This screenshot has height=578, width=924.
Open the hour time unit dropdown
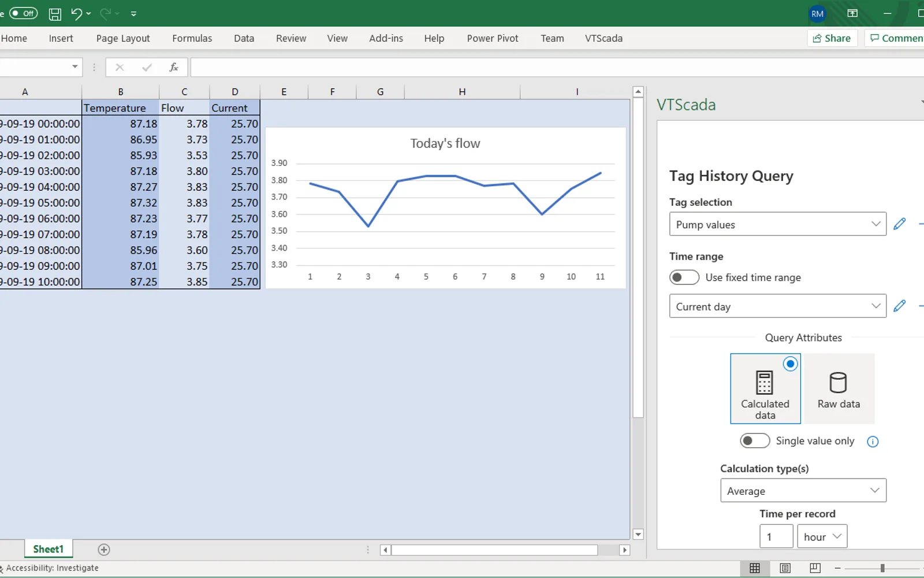coord(822,536)
